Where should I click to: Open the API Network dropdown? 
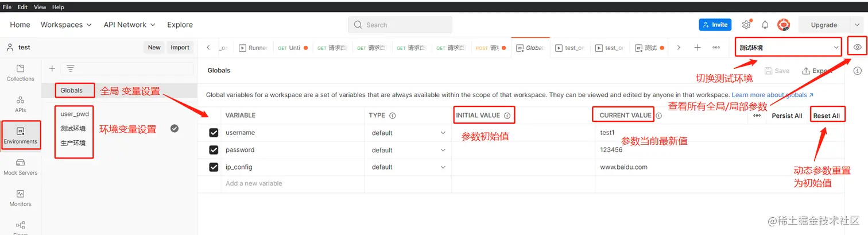click(129, 25)
